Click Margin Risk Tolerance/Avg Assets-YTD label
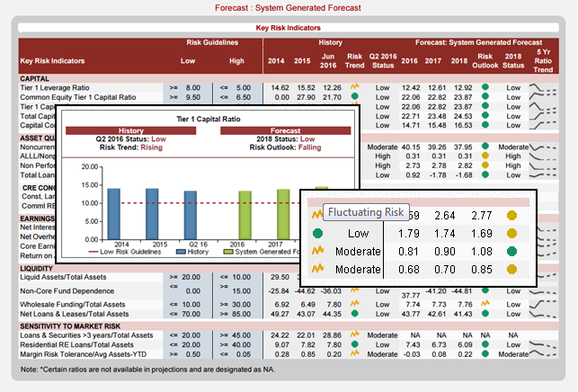The height and width of the screenshot is (392, 578). click(x=83, y=354)
